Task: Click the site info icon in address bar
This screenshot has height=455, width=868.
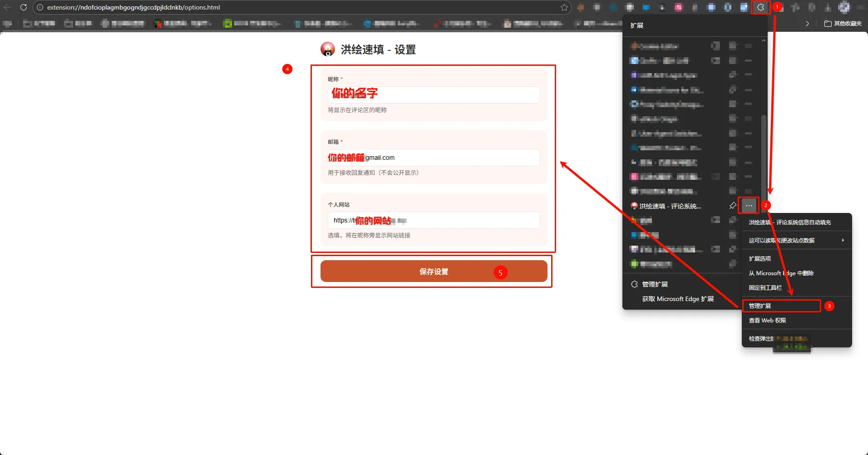Action: 40,7
